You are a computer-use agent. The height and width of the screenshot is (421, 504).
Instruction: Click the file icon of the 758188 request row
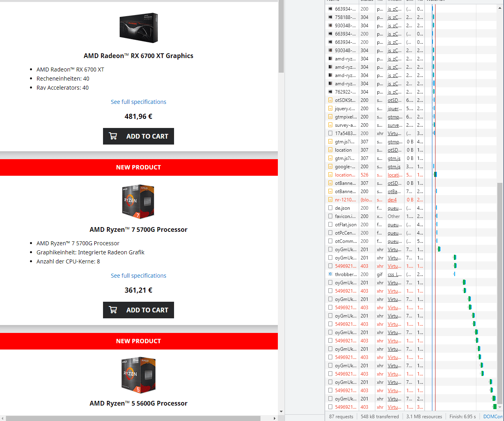(x=330, y=17)
